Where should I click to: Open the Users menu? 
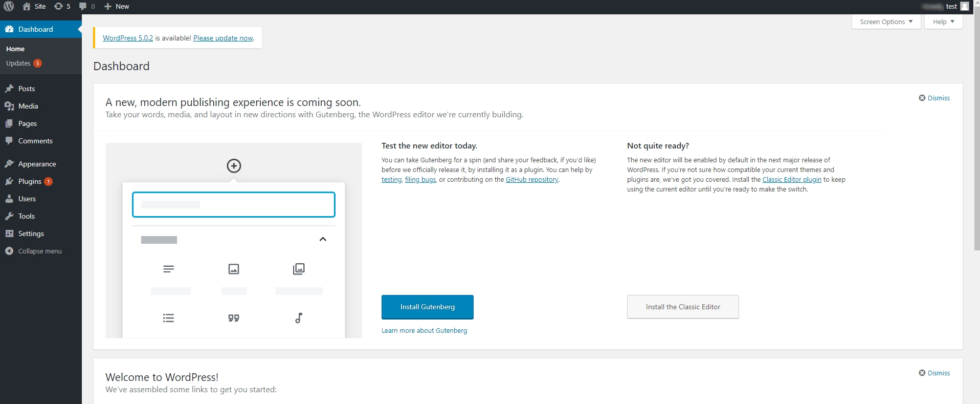[x=41, y=199]
